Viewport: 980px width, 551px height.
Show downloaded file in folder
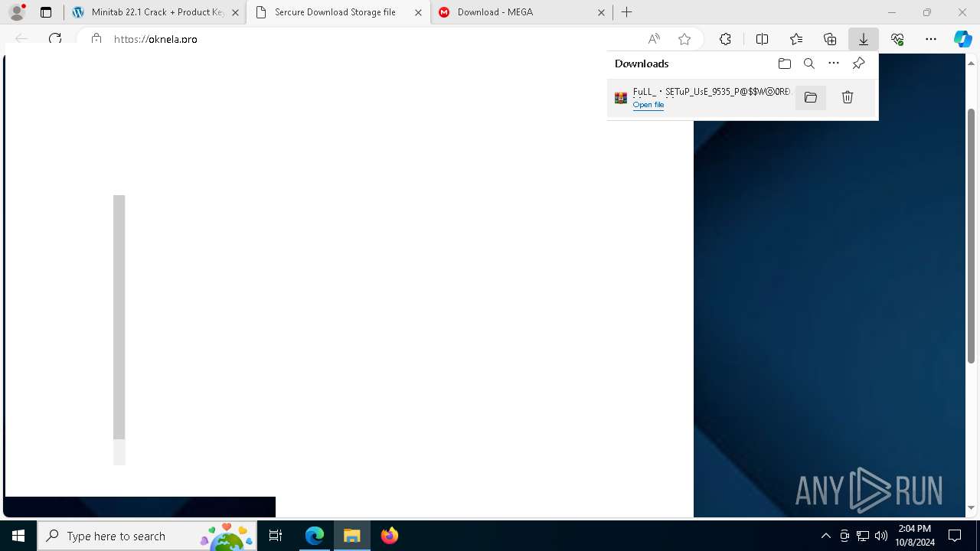811,97
